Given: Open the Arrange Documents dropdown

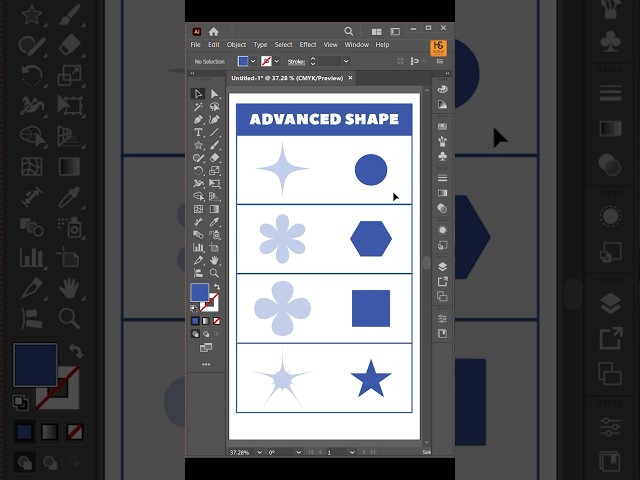Looking at the screenshot, I should click(x=376, y=31).
